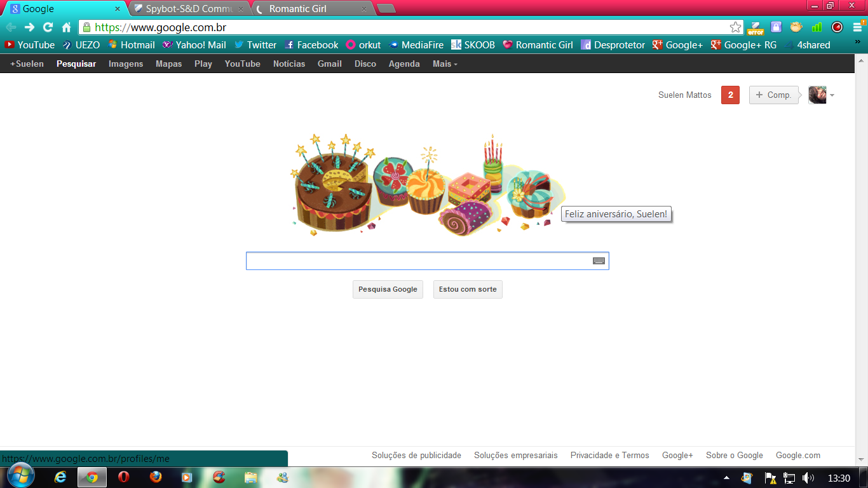Image resolution: width=868 pixels, height=488 pixels.
Task: Switch to the Spybot-S&D Community tab
Action: coord(189,9)
